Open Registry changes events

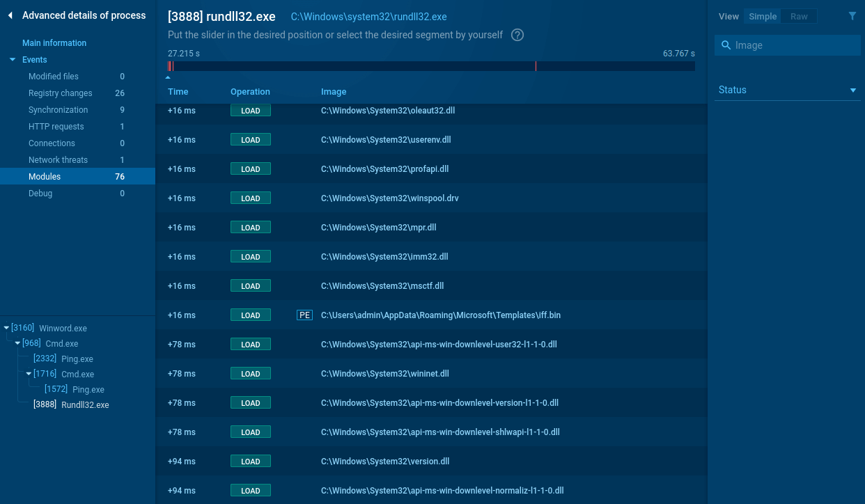click(x=60, y=93)
